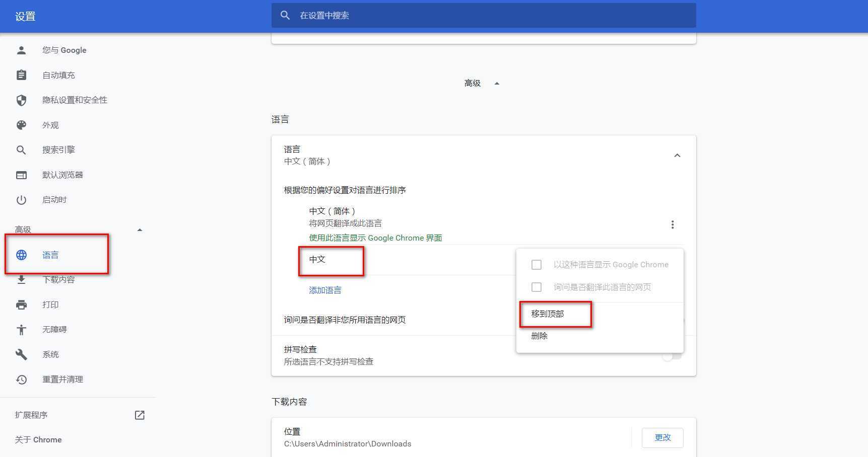Select the 中文 language row
Viewport: 868px width, 457px height.
point(317,260)
